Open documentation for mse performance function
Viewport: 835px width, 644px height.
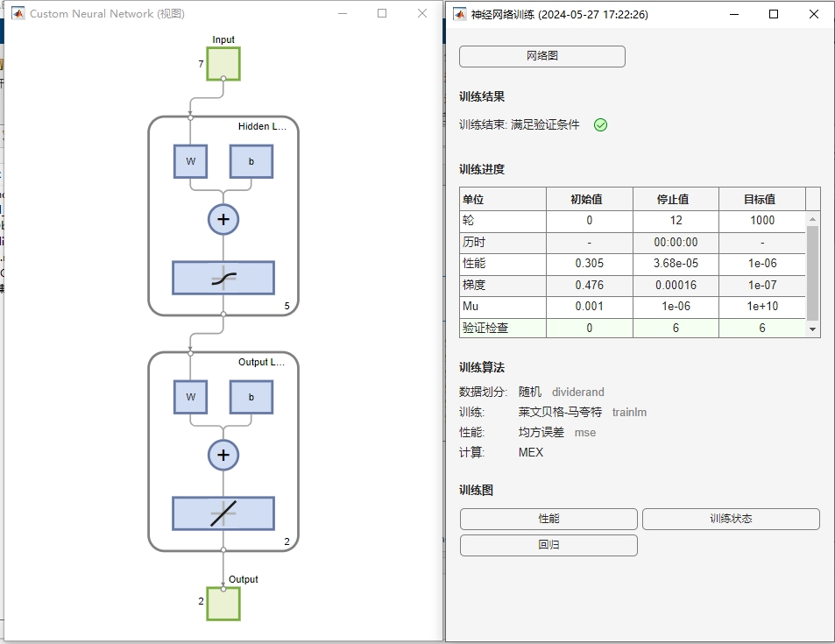(584, 432)
